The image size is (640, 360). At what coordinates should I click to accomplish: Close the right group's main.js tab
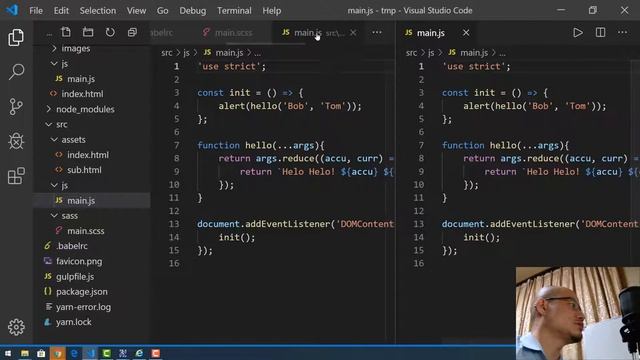tap(466, 33)
